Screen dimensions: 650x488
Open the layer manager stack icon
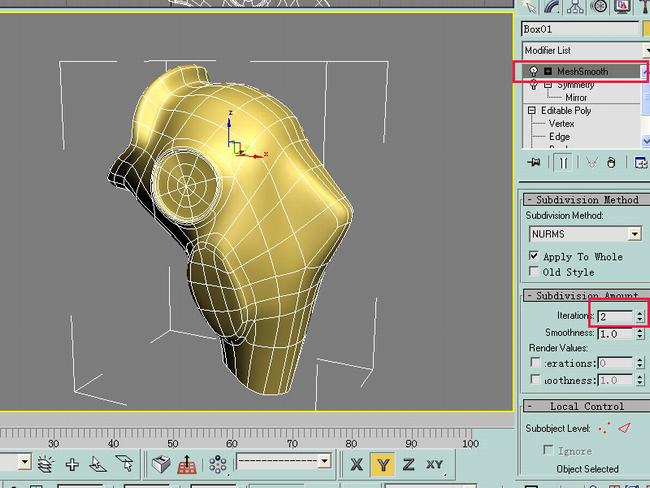coord(46,464)
